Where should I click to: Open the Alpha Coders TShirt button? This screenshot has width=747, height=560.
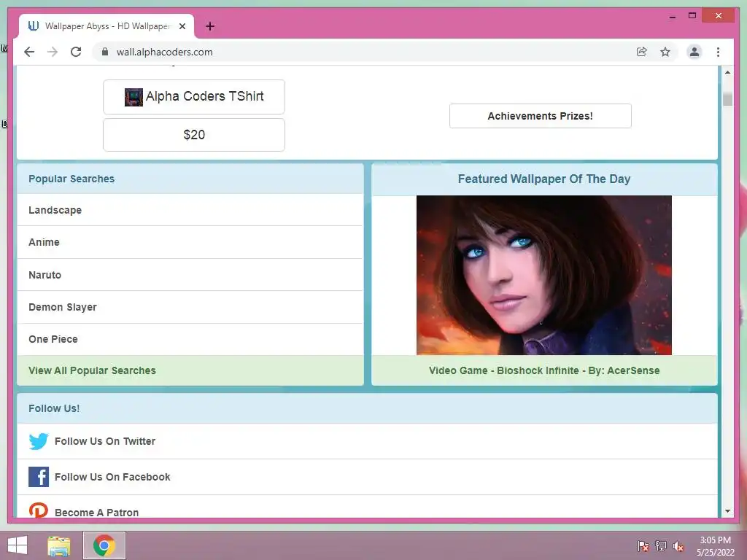pyautogui.click(x=194, y=97)
